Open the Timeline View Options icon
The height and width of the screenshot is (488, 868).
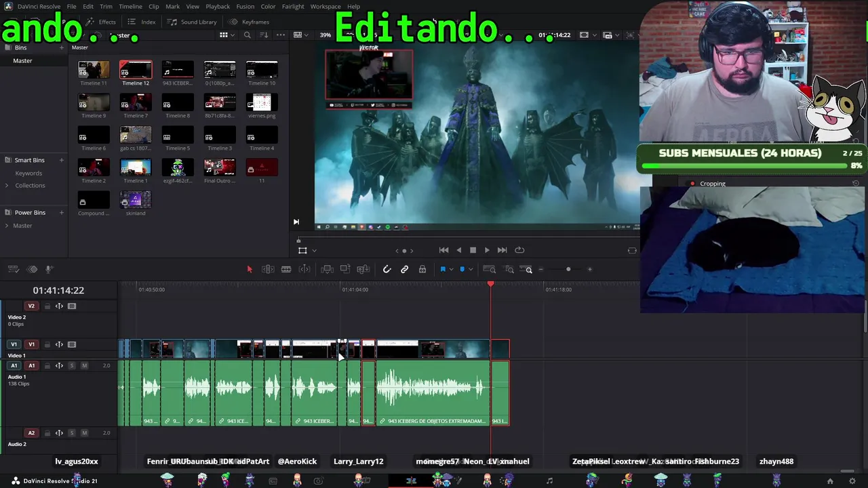[15, 269]
